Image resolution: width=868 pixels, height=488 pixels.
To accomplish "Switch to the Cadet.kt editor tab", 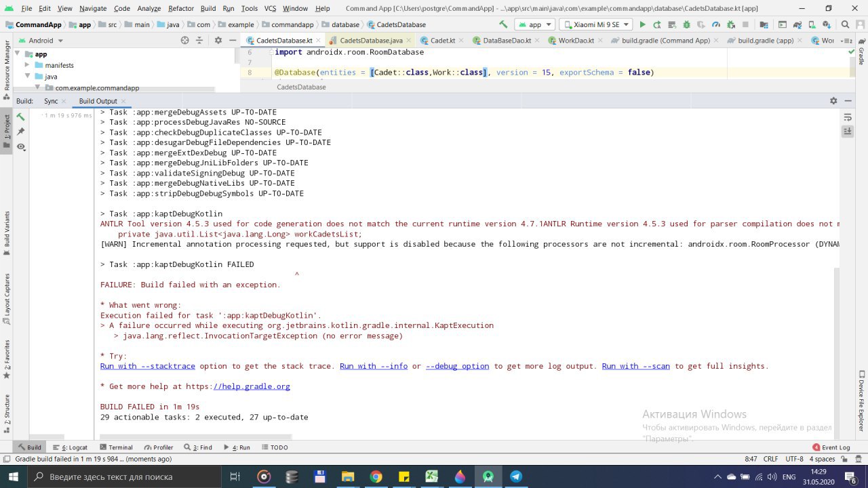I will pyautogui.click(x=437, y=41).
